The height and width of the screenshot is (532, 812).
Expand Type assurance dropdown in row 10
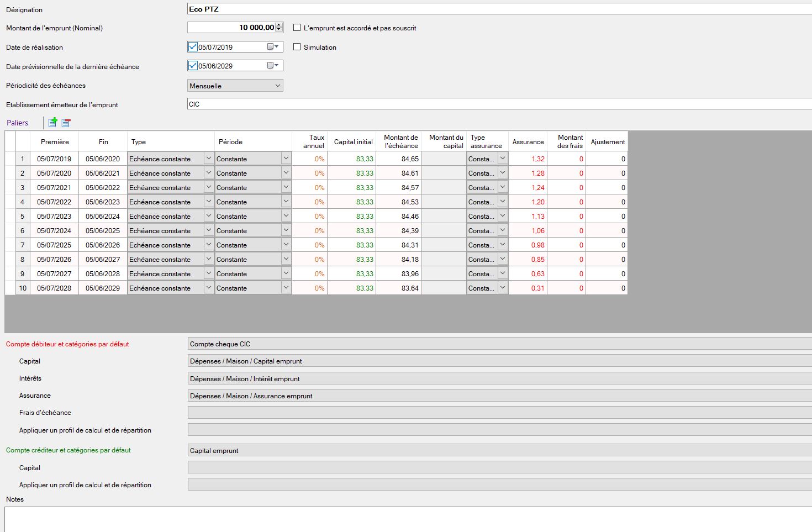[502, 288]
